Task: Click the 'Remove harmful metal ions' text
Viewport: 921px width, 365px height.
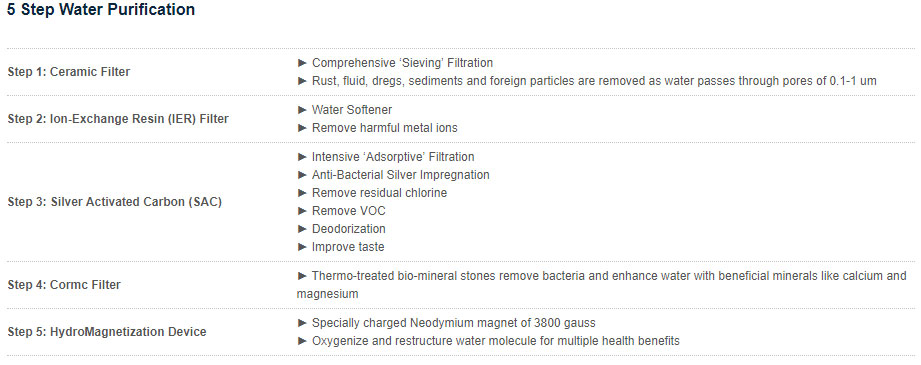Action: point(385,128)
